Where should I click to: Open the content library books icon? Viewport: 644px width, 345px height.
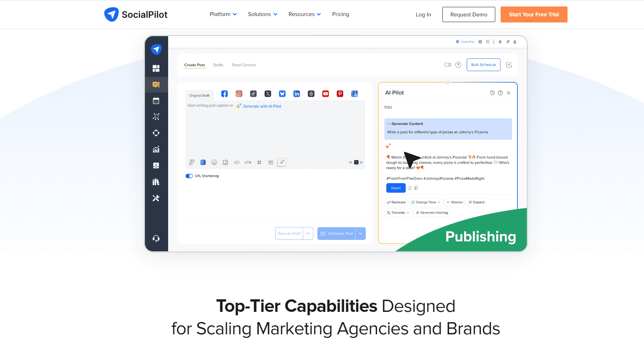pos(156,182)
